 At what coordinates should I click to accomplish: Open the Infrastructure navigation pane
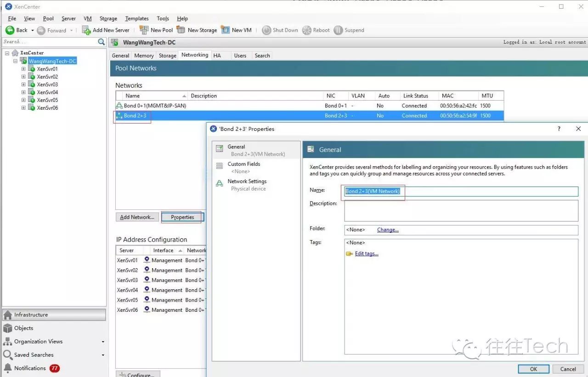click(x=54, y=315)
